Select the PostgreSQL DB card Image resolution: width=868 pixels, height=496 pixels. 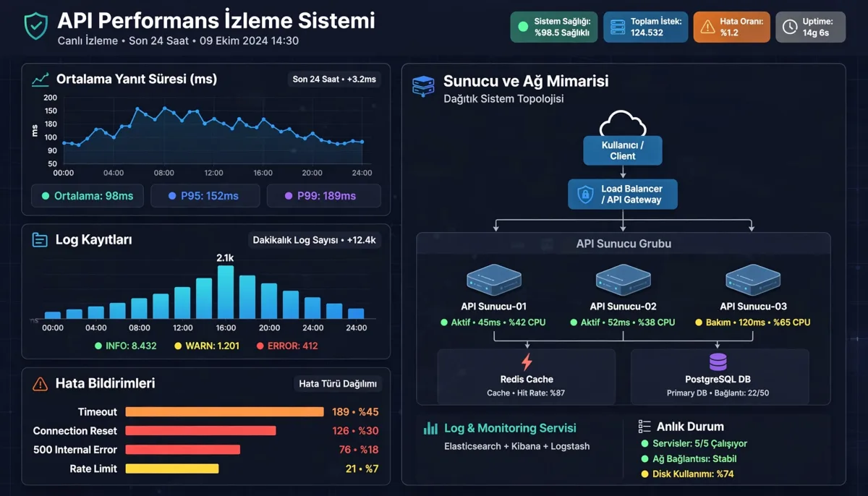(x=720, y=376)
